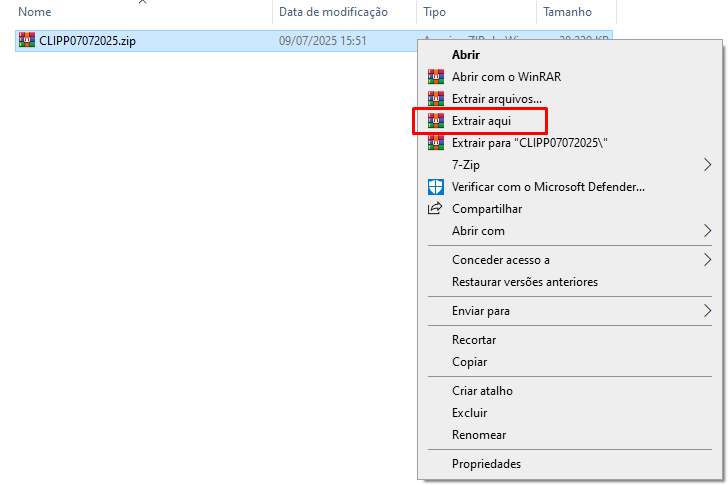Click the WinRAR icon beside Extrair arquivos
Screen dimensions: 728x485
click(x=435, y=99)
